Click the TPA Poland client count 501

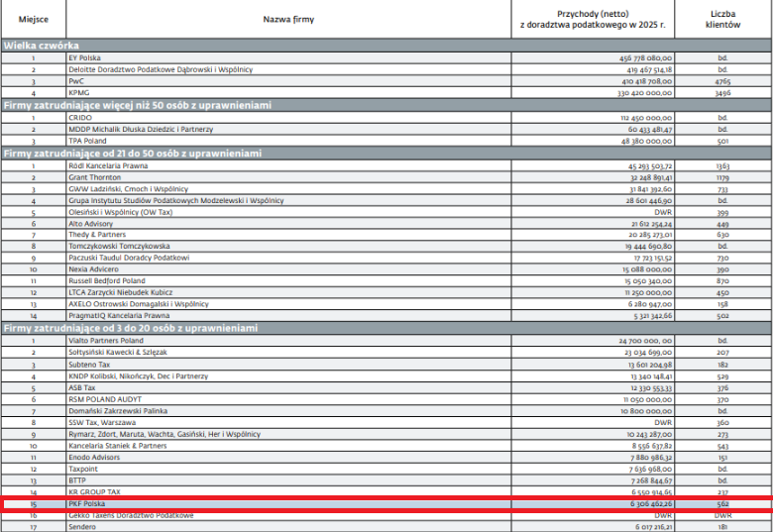722,141
